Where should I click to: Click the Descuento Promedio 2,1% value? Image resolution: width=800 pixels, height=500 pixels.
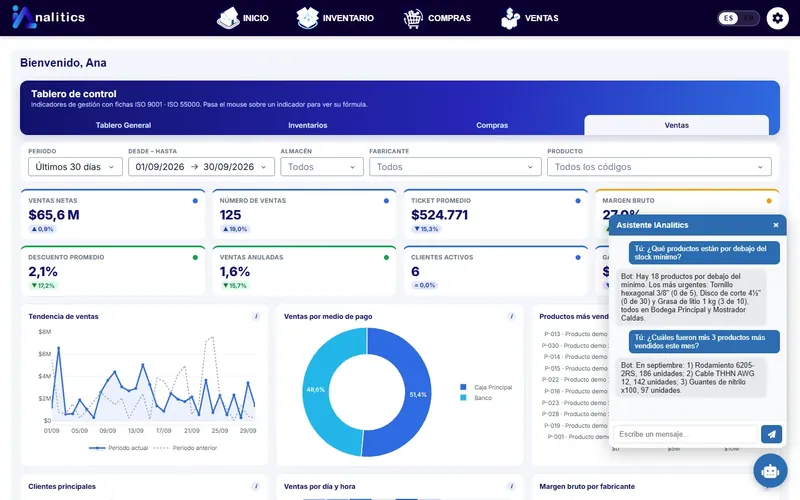click(x=43, y=271)
